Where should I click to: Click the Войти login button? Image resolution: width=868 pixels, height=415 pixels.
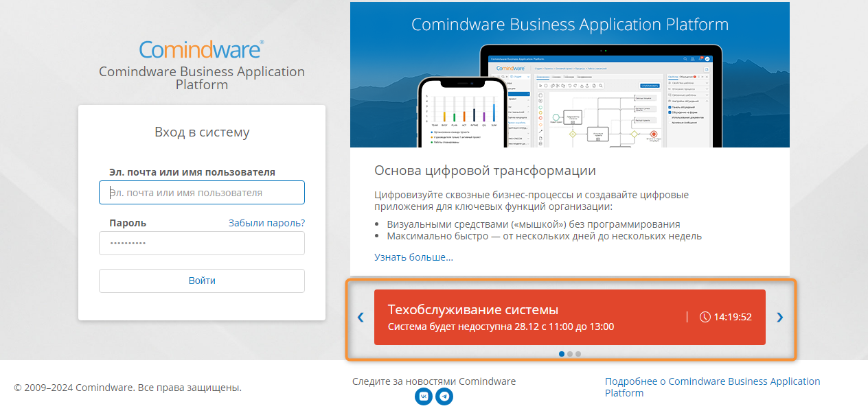point(202,281)
